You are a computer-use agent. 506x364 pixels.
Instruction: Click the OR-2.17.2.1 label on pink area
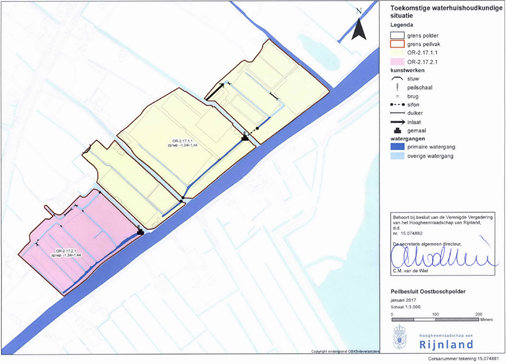pyautogui.click(x=66, y=253)
